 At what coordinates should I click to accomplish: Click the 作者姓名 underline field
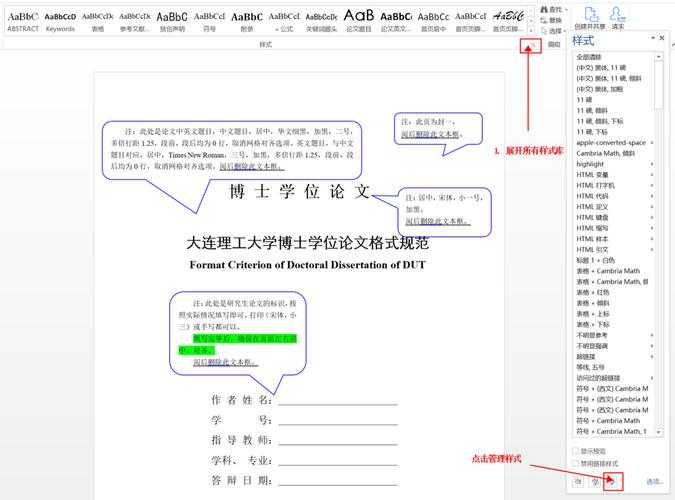click(x=338, y=401)
